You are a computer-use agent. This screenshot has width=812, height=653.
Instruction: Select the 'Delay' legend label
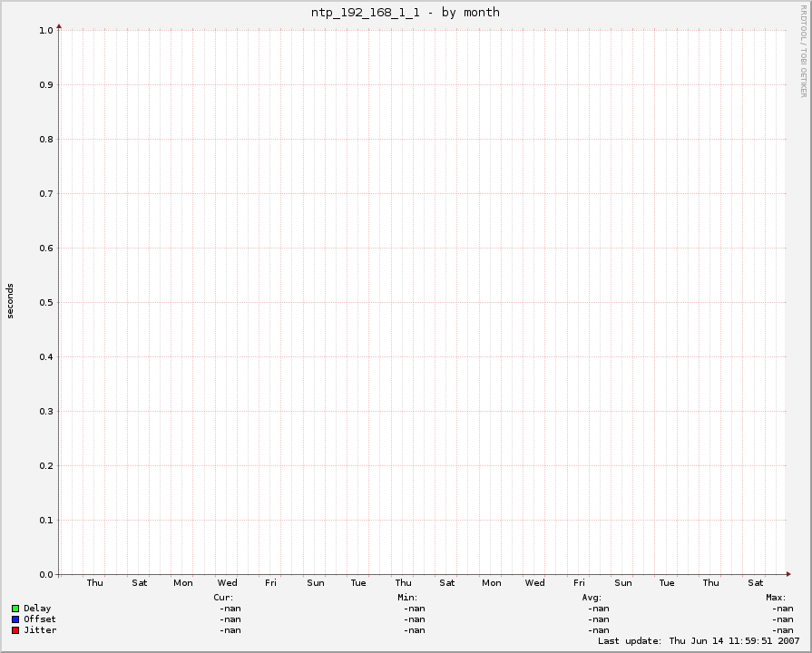pyautogui.click(x=37, y=609)
